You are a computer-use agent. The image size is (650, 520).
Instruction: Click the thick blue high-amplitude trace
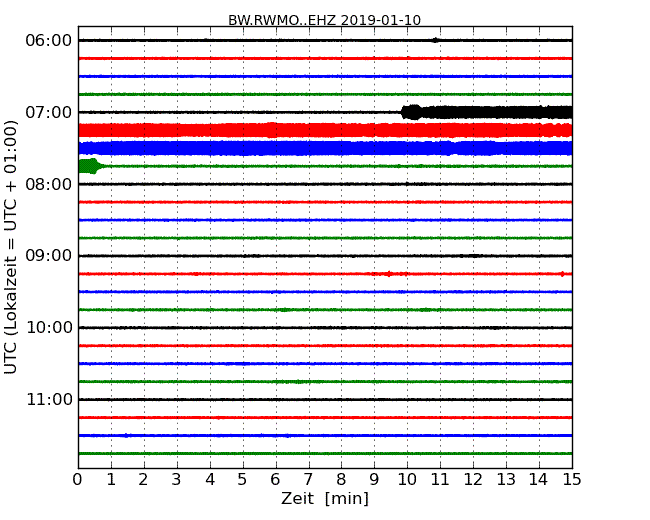coord(325,148)
